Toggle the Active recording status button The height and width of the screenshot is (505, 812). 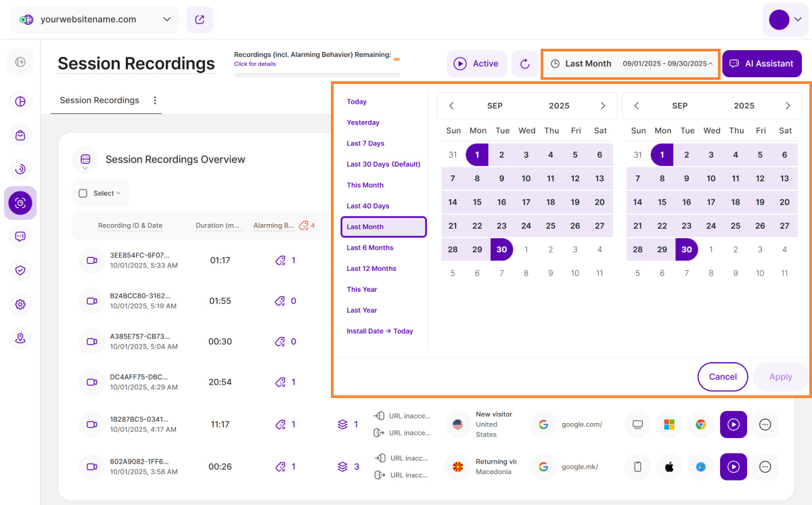476,64
